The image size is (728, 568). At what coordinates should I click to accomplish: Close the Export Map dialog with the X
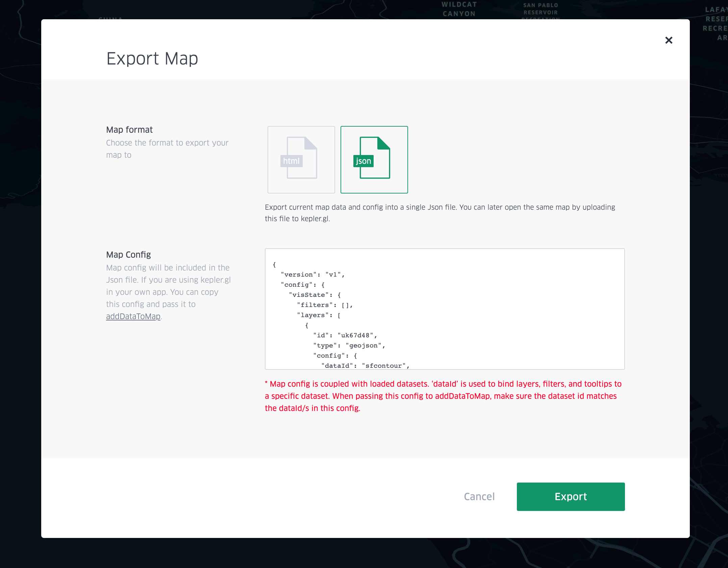669,40
